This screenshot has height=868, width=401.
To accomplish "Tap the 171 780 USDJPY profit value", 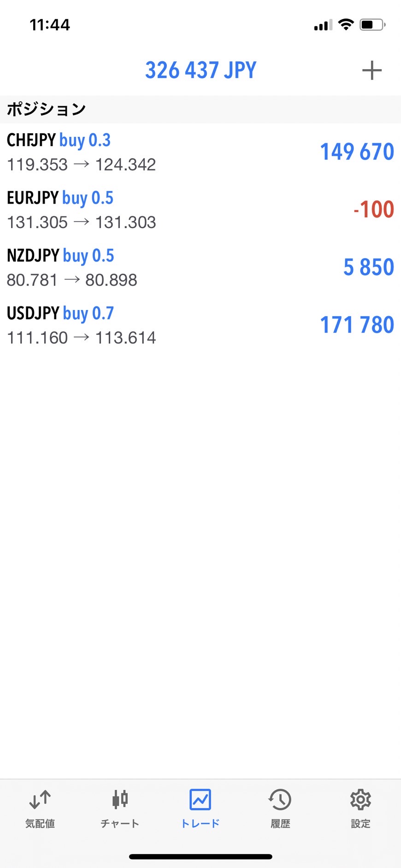I will pyautogui.click(x=357, y=325).
